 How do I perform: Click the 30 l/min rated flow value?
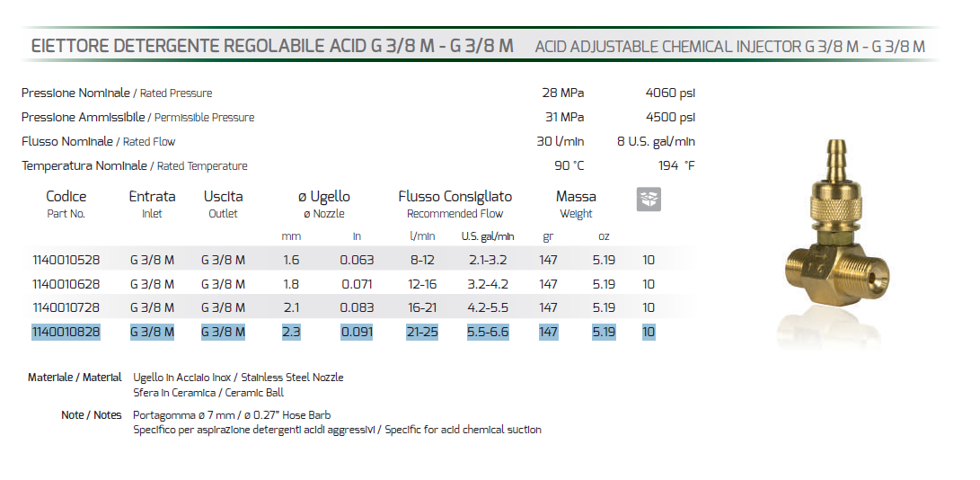click(560, 141)
